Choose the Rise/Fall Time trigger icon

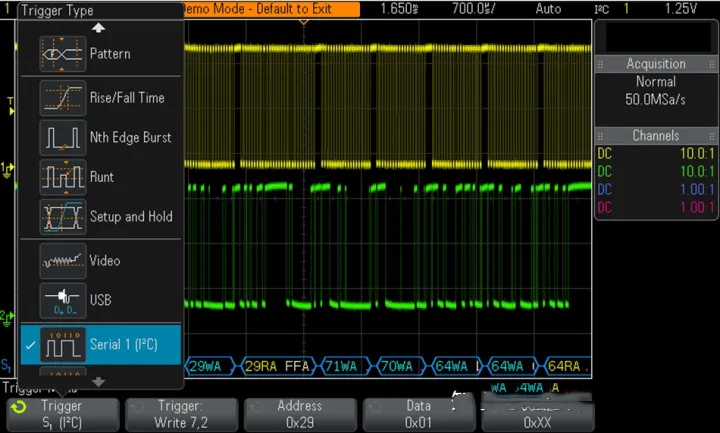(62, 97)
